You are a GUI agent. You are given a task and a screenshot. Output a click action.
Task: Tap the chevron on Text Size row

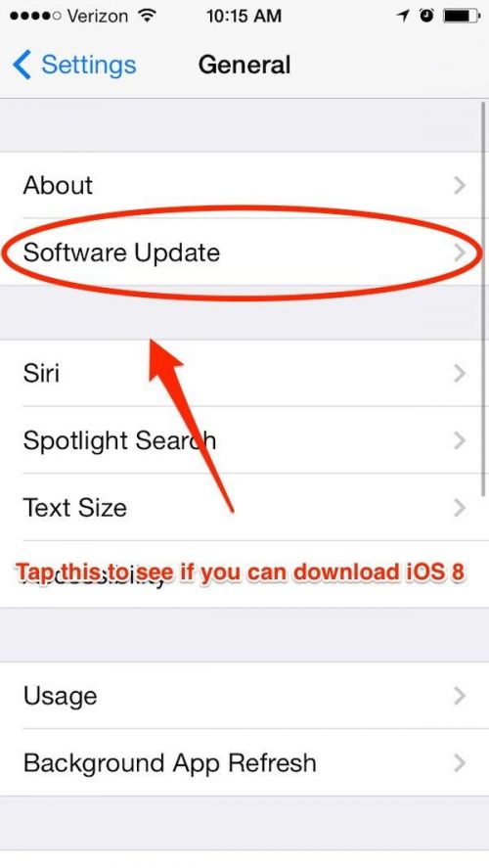pyautogui.click(x=459, y=507)
